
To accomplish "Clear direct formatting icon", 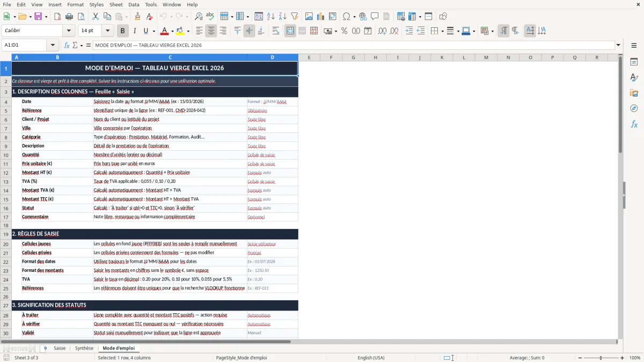I will 149,17.
